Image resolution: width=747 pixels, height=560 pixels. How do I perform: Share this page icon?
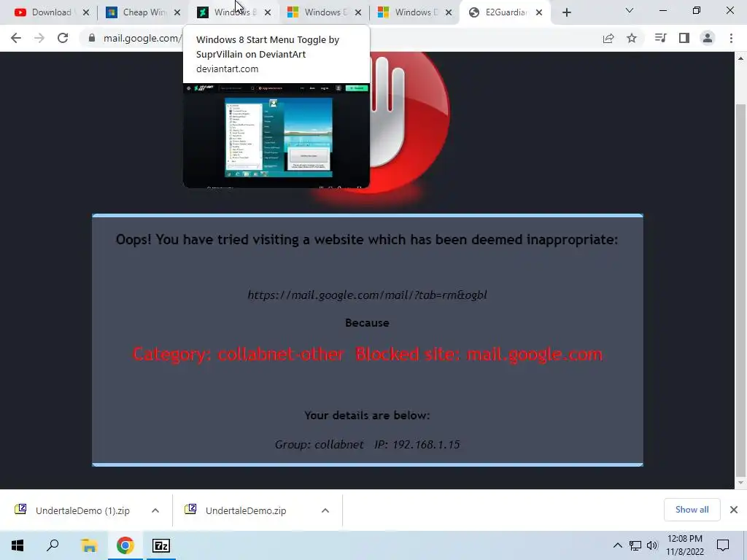tap(608, 38)
